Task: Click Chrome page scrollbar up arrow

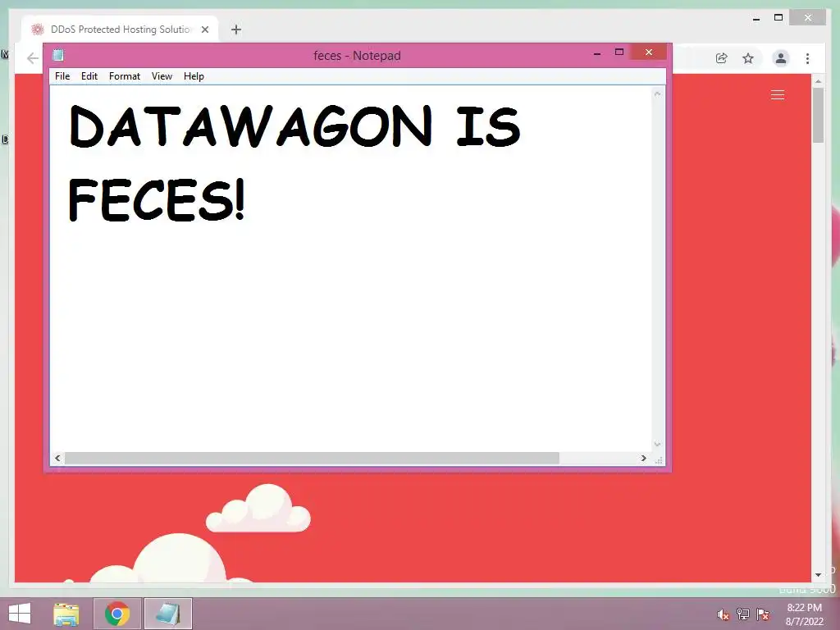Action: 818,81
